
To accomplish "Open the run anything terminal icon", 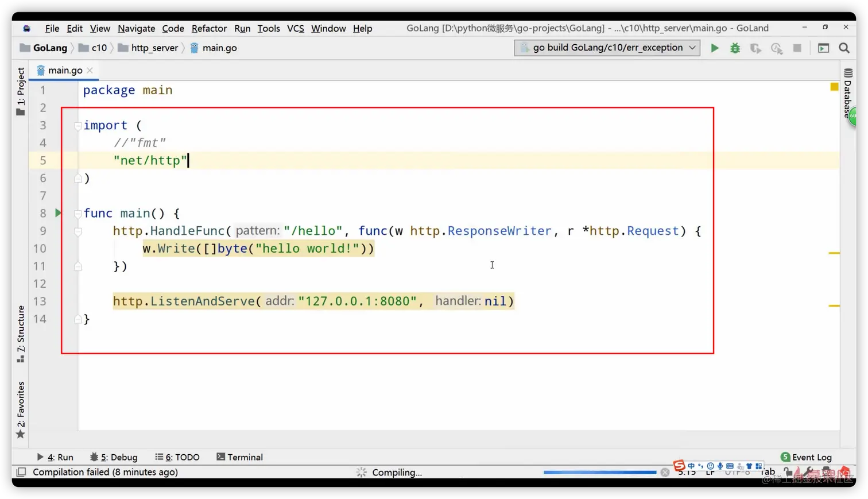I will pos(824,48).
